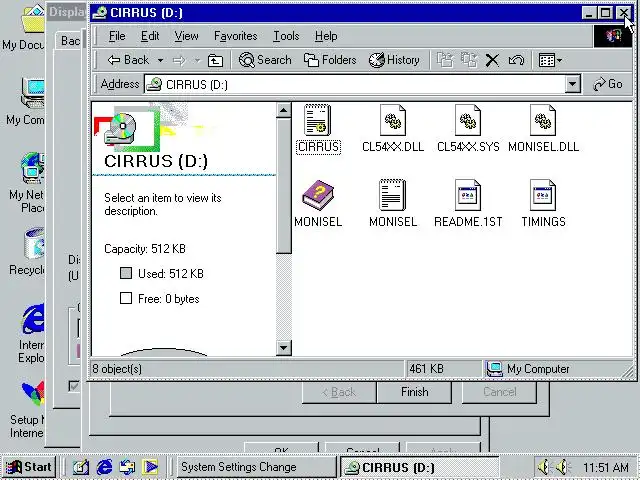Open the Back history dropdown arrow

click(x=160, y=61)
